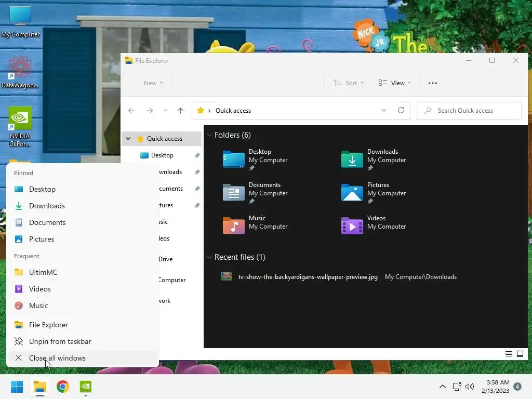
Task: Open the New dropdown in File Explorer
Action: (153, 83)
